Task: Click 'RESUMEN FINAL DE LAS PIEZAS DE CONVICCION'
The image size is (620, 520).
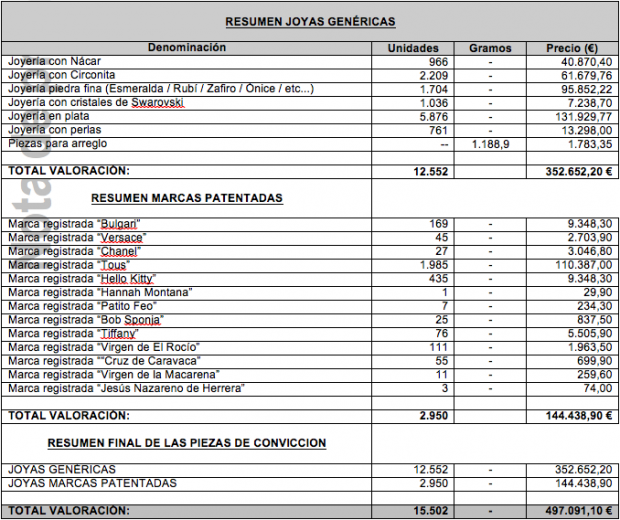Action: coord(187,443)
